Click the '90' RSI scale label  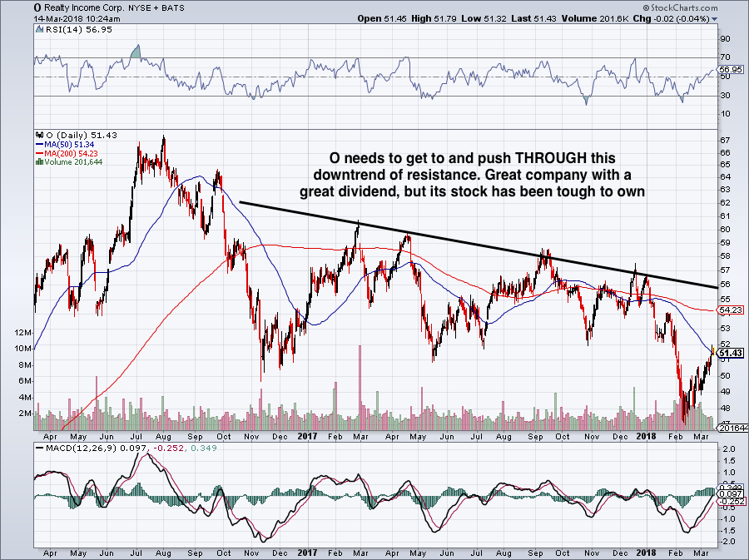click(725, 39)
